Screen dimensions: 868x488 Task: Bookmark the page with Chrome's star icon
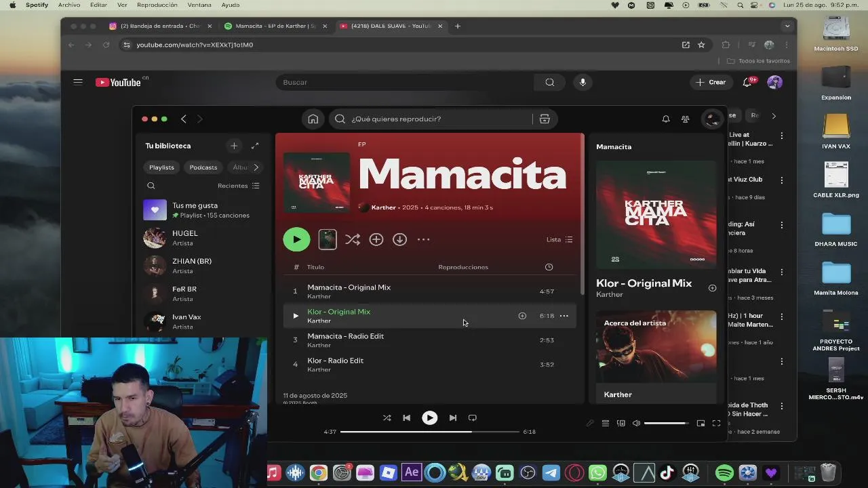tap(701, 45)
